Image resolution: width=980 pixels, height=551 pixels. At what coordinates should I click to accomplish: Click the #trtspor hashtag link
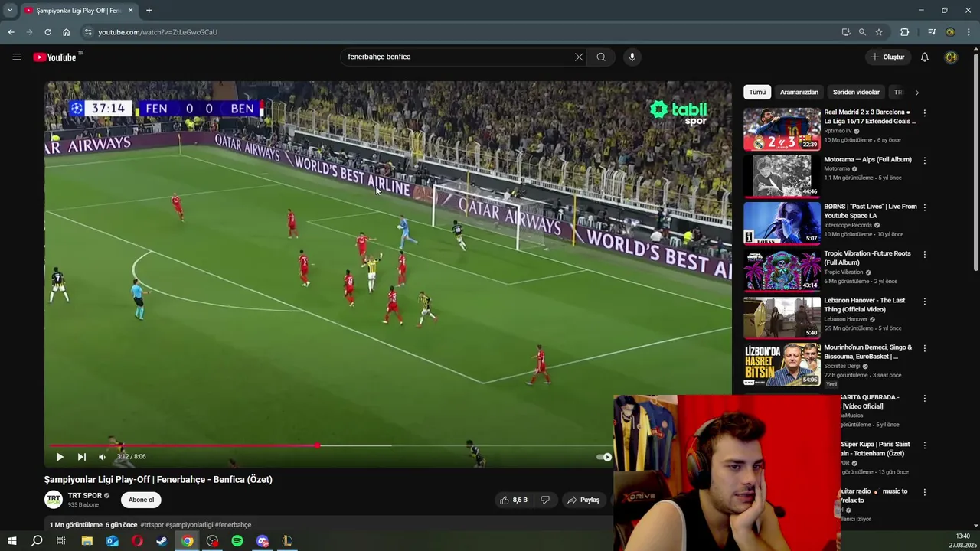tap(152, 525)
